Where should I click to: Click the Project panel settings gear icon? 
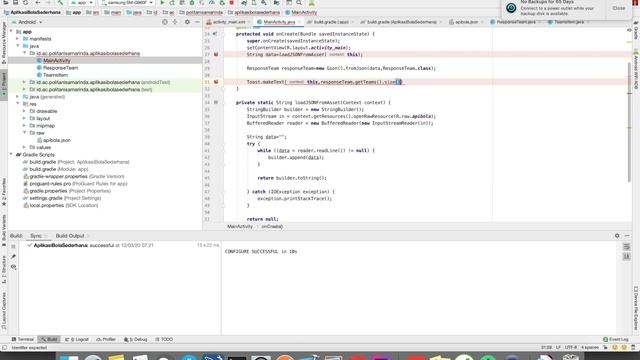tap(187, 22)
